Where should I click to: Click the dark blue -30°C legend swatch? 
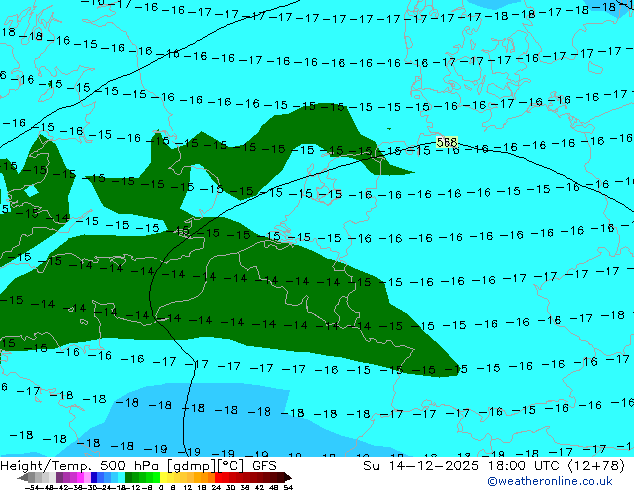pos(94,477)
